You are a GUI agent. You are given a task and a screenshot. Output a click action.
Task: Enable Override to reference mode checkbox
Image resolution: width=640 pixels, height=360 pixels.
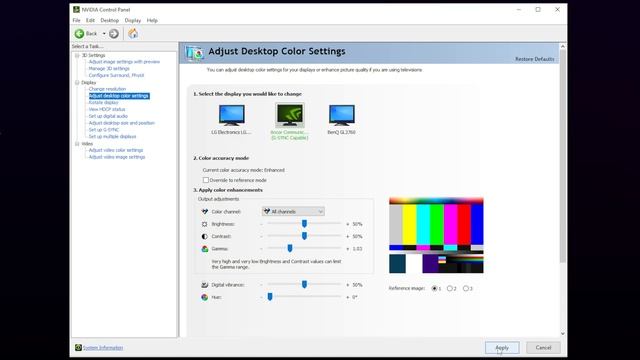206,180
